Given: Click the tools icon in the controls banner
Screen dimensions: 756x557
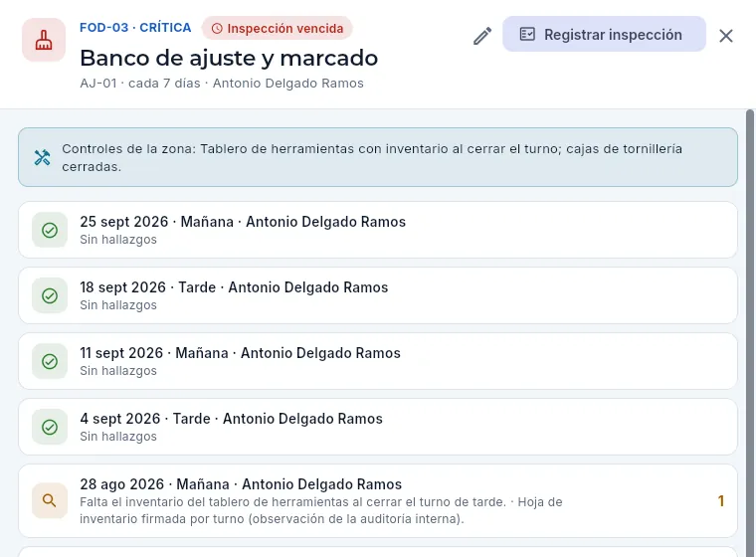Looking at the screenshot, I should pos(43,158).
